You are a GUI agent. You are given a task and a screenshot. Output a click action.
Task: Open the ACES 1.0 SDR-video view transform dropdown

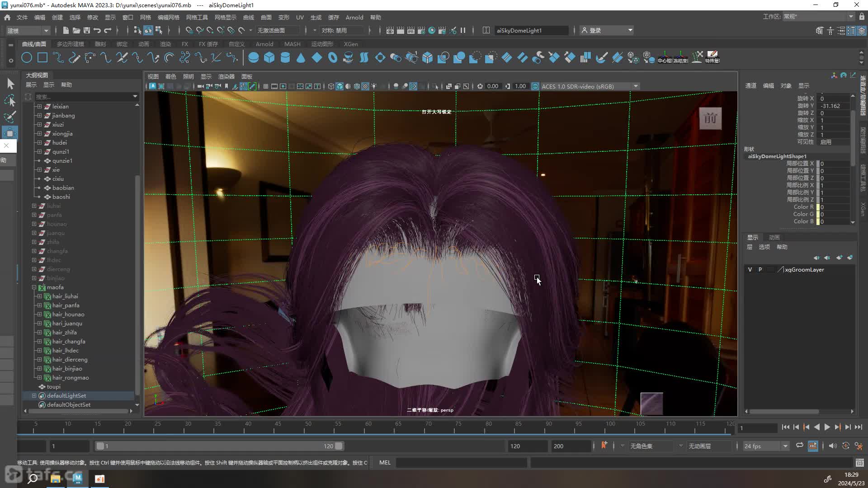[x=590, y=86]
